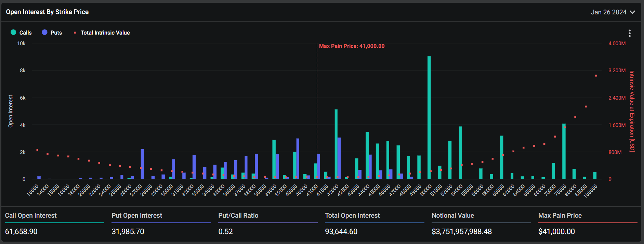This screenshot has height=244, width=644.
Task: Toggle the Calls series label in legend
Action: click(25, 33)
